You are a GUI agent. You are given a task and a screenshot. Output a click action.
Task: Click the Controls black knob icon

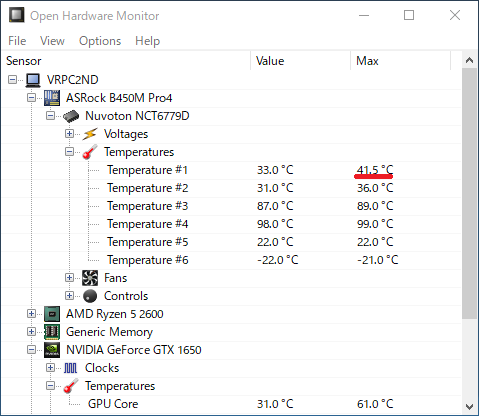point(90,296)
